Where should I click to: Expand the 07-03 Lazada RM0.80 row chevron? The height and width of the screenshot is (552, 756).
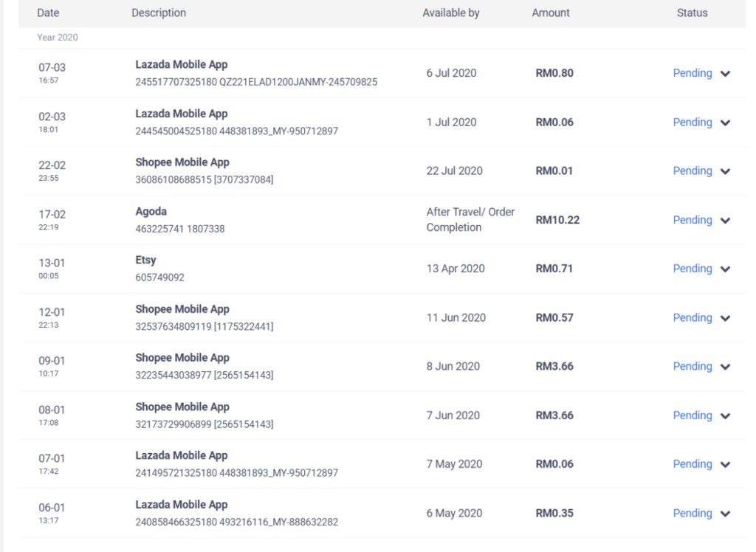pos(725,74)
